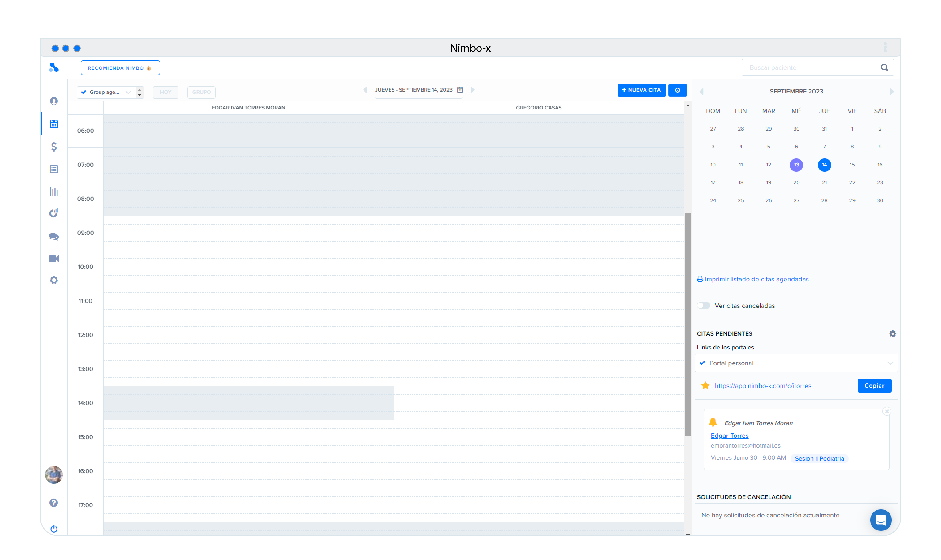Click the 15:00 time label
Screen dimensions: 941x560
(x=85, y=437)
